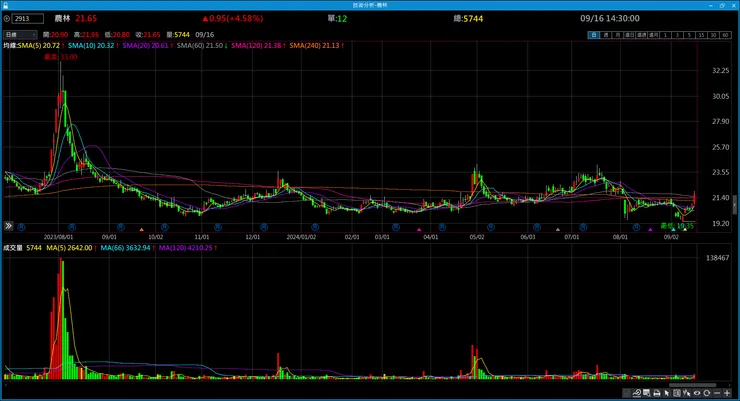Switch to the 月 monthly period tab

pos(618,35)
